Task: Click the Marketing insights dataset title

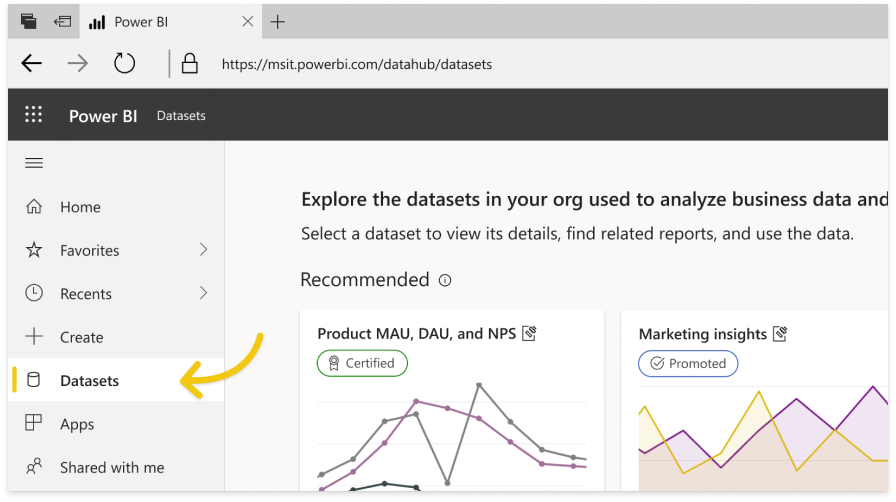Action: click(x=702, y=334)
